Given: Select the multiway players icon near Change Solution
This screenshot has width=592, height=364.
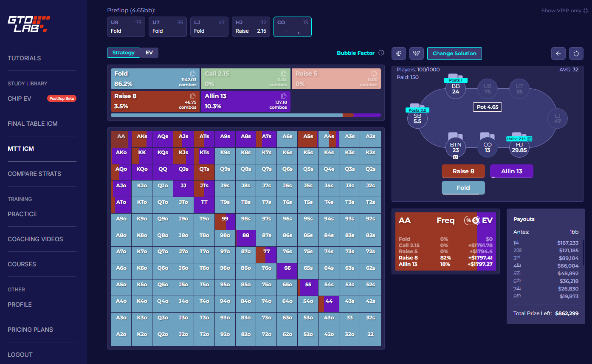Looking at the screenshot, I should [x=417, y=54].
